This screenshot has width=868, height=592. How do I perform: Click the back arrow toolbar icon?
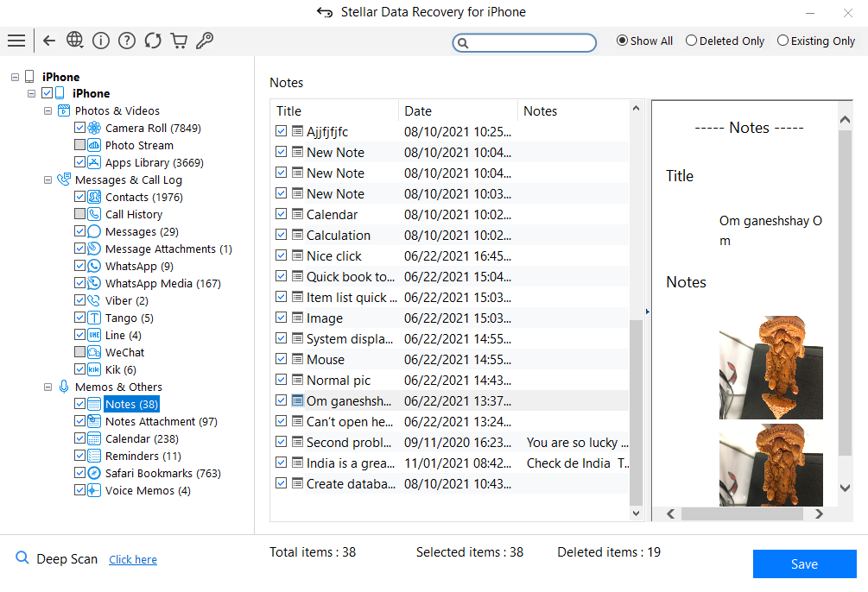coord(49,41)
